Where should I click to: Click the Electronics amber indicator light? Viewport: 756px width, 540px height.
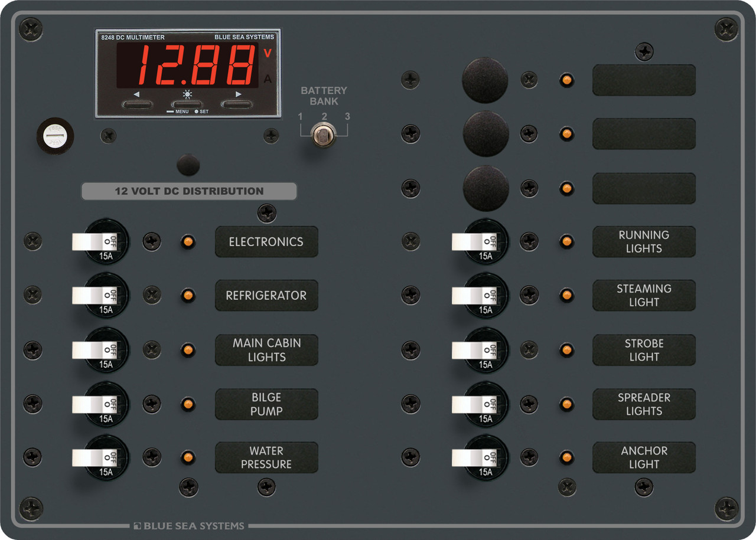(188, 241)
